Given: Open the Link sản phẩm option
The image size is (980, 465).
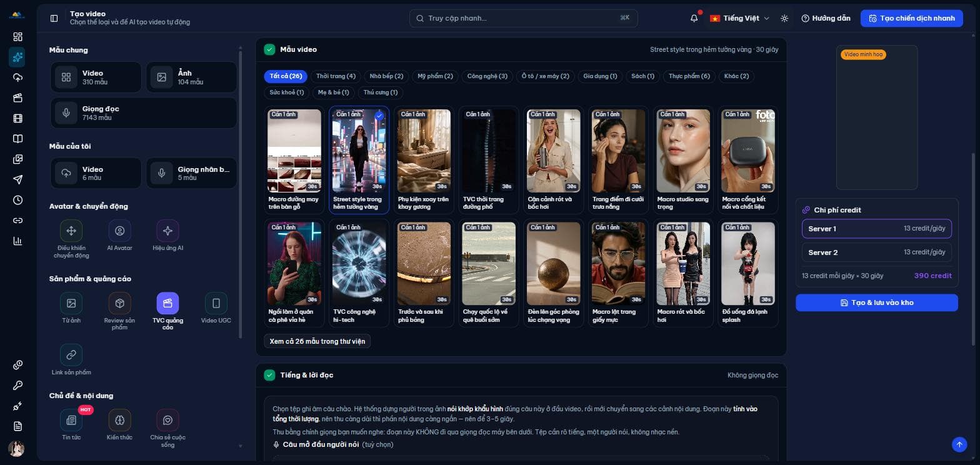Looking at the screenshot, I should (x=71, y=359).
